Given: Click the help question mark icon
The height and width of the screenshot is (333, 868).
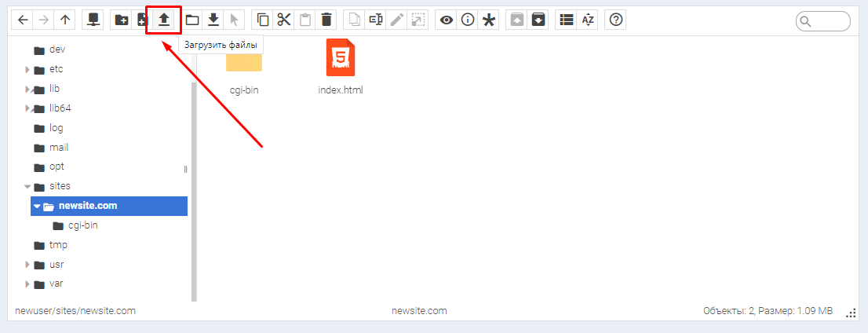Looking at the screenshot, I should pyautogui.click(x=616, y=20).
